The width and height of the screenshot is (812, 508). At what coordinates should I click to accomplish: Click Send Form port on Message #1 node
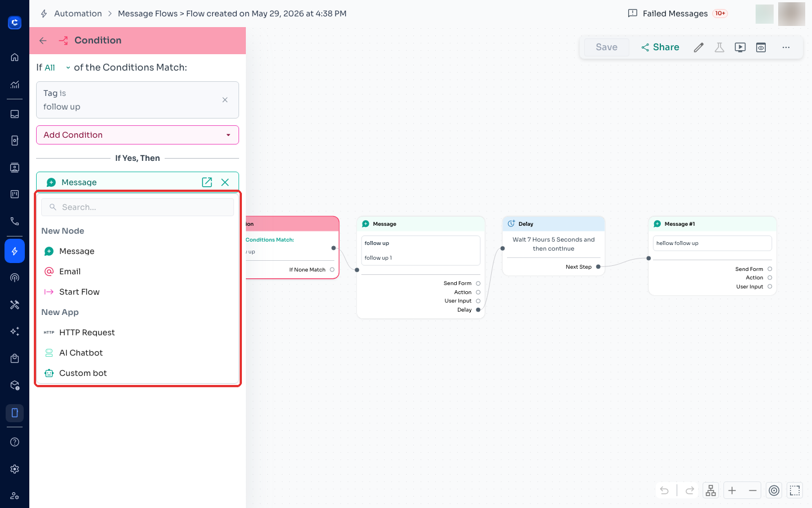pos(770,269)
